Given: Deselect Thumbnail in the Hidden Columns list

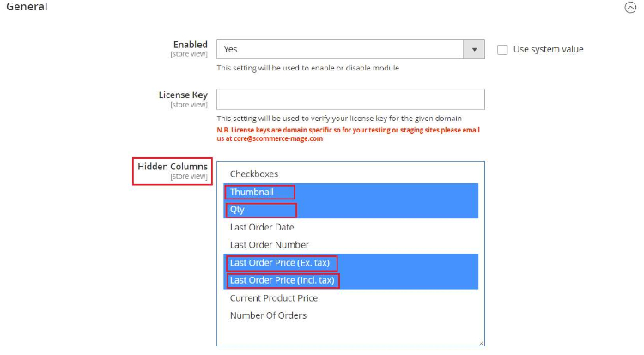Looking at the screenshot, I should click(252, 192).
